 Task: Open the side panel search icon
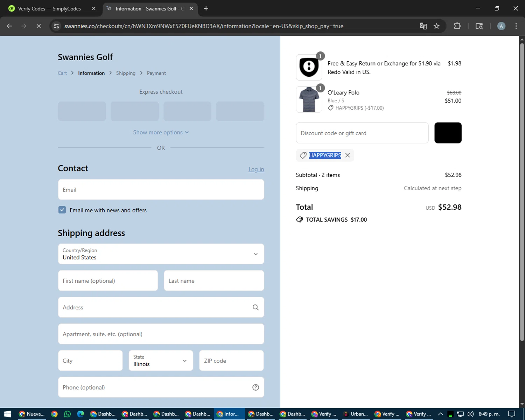tap(479, 26)
